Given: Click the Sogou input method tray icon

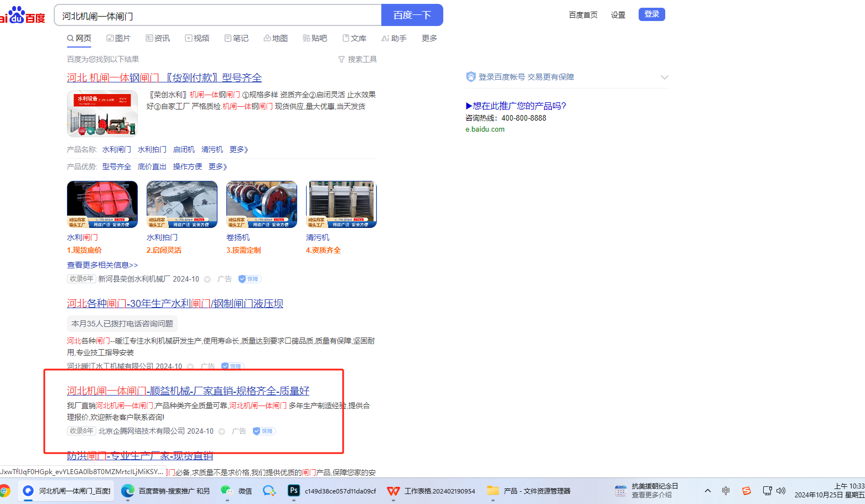Looking at the screenshot, I should pos(746,491).
